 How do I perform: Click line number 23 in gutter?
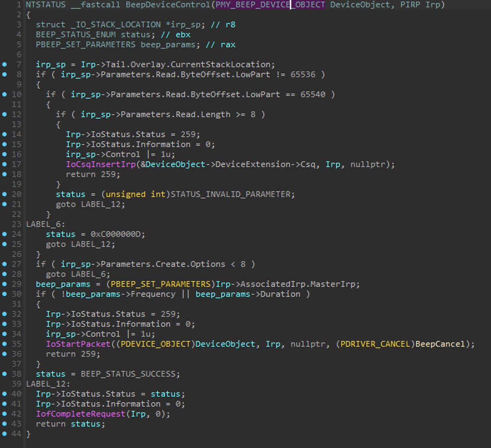(x=16, y=224)
